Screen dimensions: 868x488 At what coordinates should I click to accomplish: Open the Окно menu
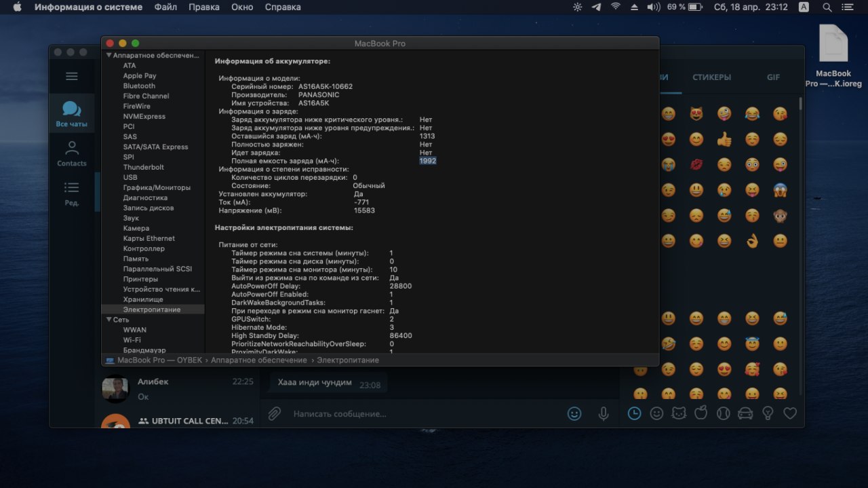(x=242, y=7)
